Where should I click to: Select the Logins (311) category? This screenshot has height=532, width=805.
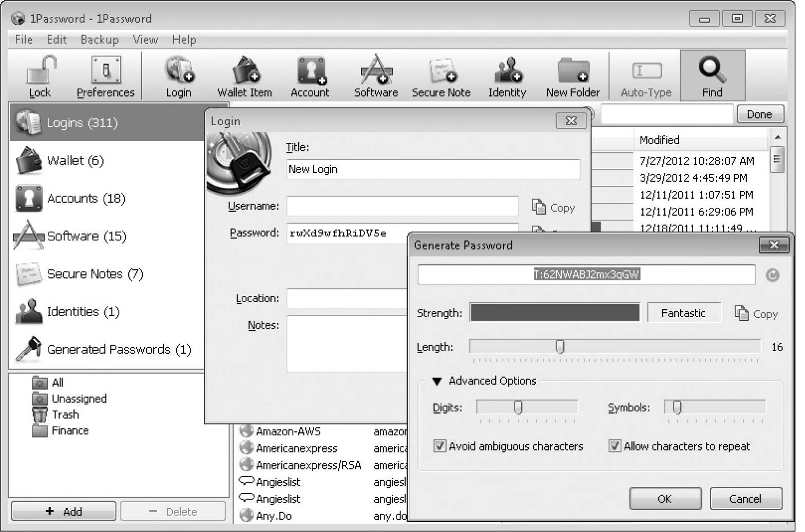point(107,123)
